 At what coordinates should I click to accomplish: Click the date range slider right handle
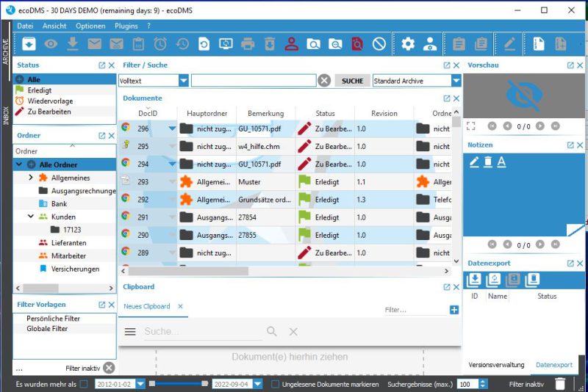point(205,384)
